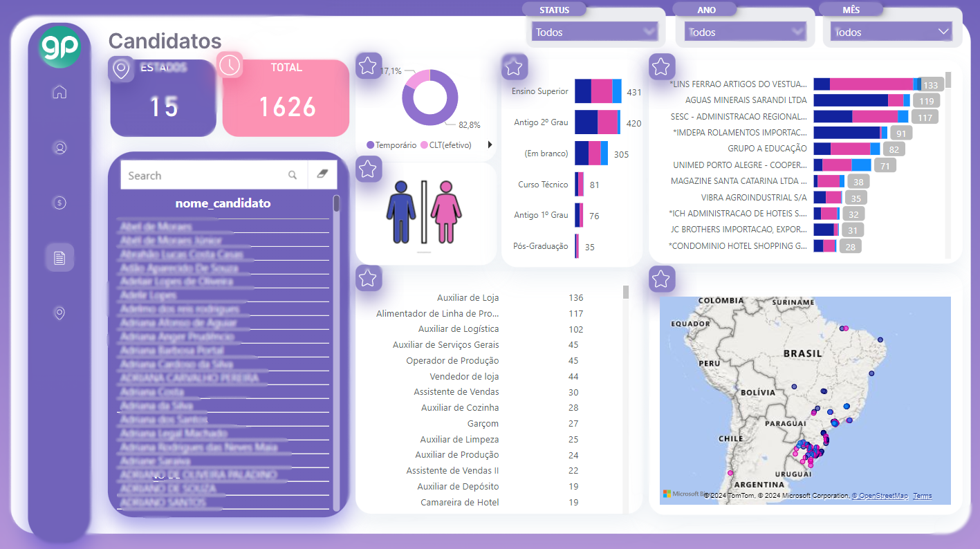Click the eraser icon beside search
Image resolution: width=980 pixels, height=549 pixels.
[322, 175]
